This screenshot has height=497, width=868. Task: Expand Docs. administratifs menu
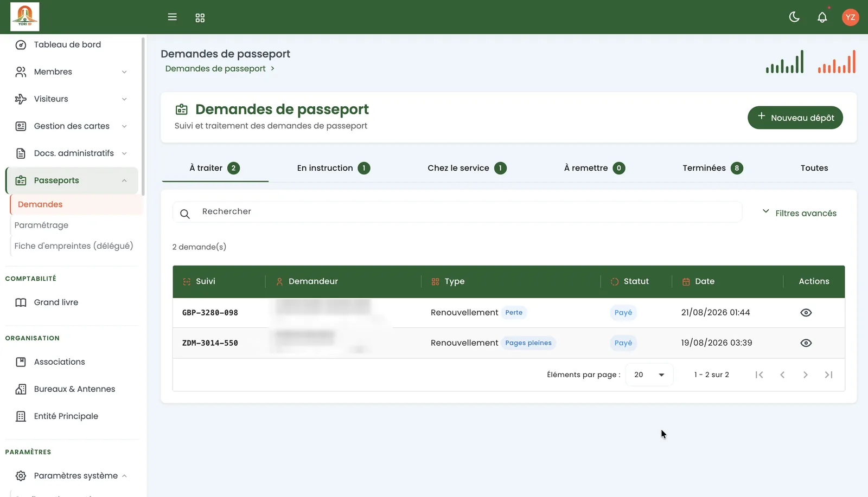pos(72,153)
